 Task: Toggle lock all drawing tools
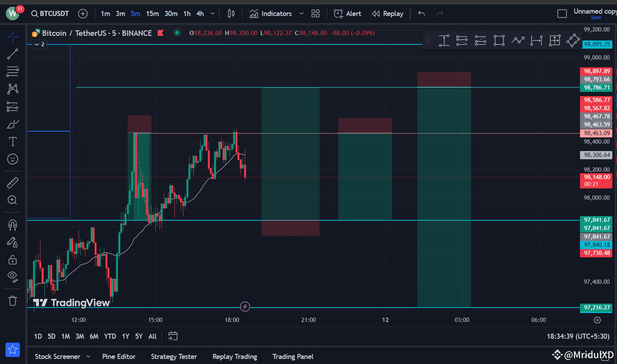pos(12,260)
